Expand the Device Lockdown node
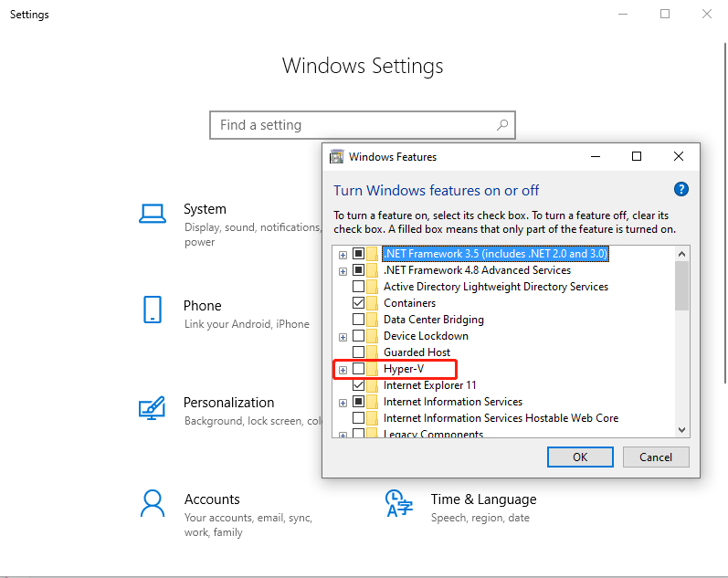 [343, 337]
